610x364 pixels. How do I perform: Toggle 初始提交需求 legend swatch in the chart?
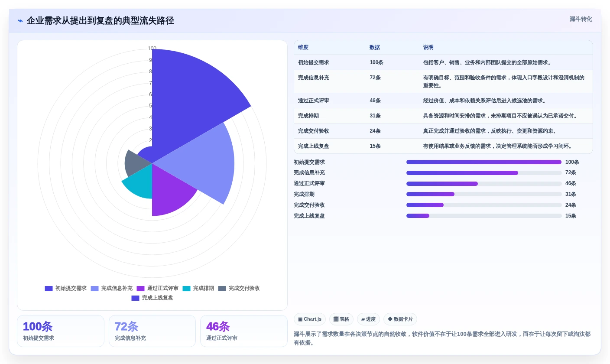point(49,289)
